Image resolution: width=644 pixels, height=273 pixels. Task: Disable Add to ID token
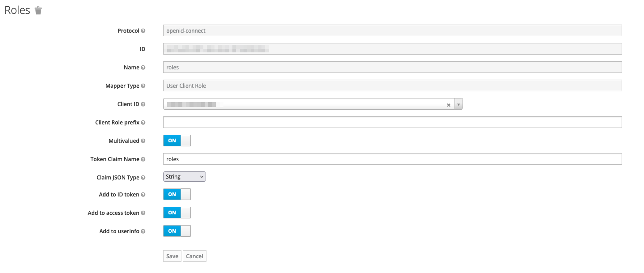coord(177,194)
